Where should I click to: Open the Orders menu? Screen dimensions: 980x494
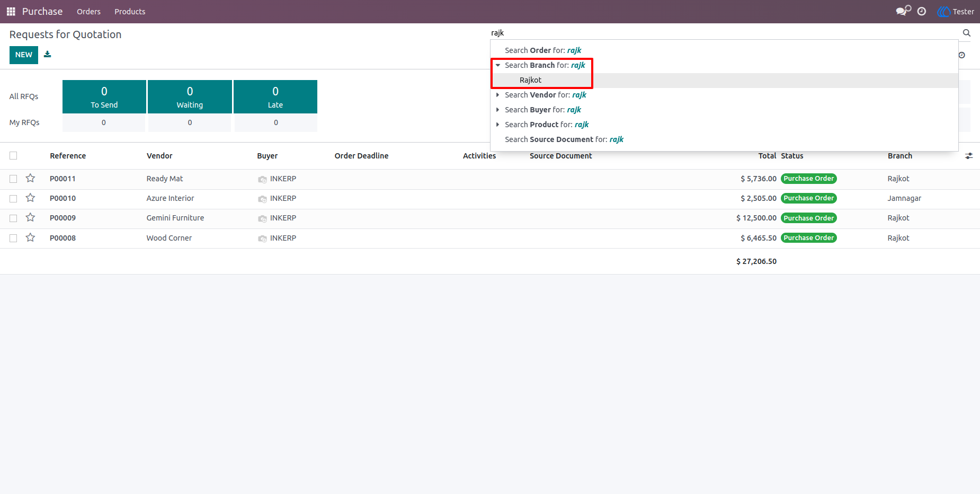[88, 11]
